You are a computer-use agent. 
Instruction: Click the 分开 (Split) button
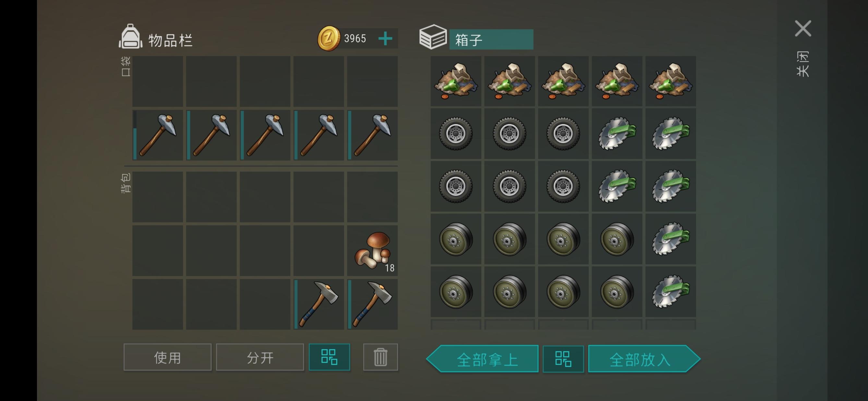tap(260, 357)
